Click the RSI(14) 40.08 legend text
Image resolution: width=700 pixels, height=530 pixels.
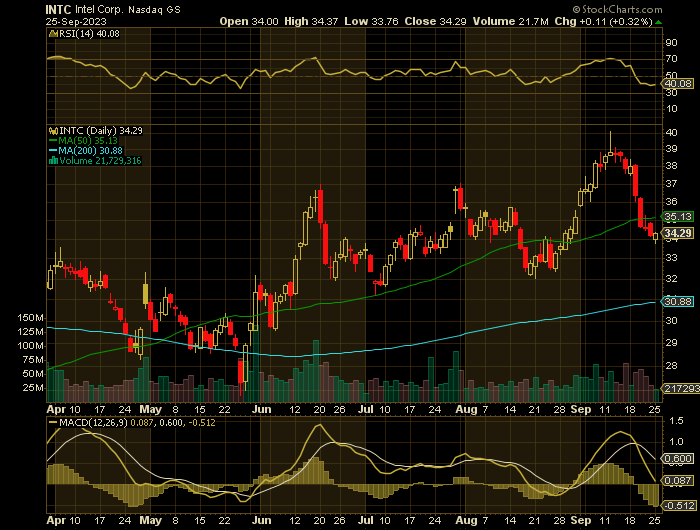click(89, 33)
